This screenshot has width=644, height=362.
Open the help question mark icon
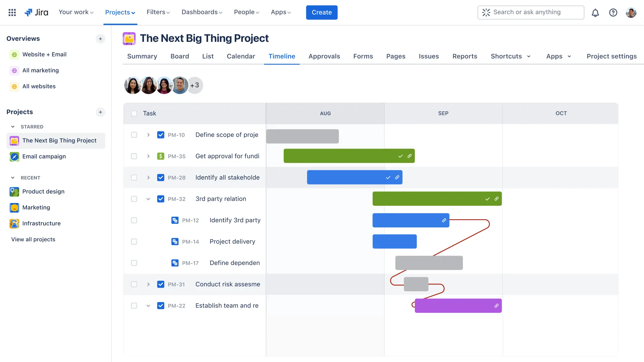coord(613,13)
